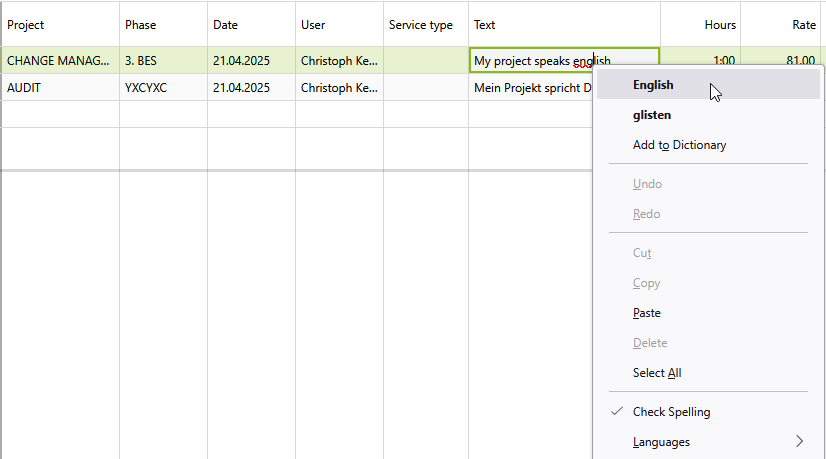Screen dimensions: 826x459
Task: Choose the 'English' spelling suggestion
Action: click(x=653, y=85)
